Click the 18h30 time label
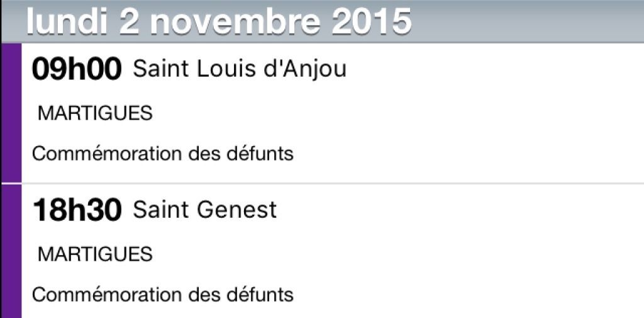 point(77,210)
